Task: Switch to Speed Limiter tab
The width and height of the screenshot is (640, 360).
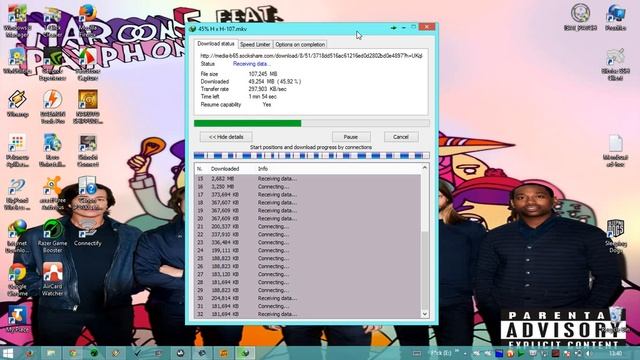Action: (x=255, y=44)
